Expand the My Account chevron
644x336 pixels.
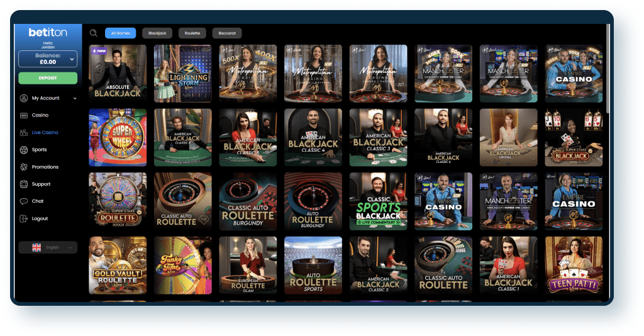[x=75, y=98]
